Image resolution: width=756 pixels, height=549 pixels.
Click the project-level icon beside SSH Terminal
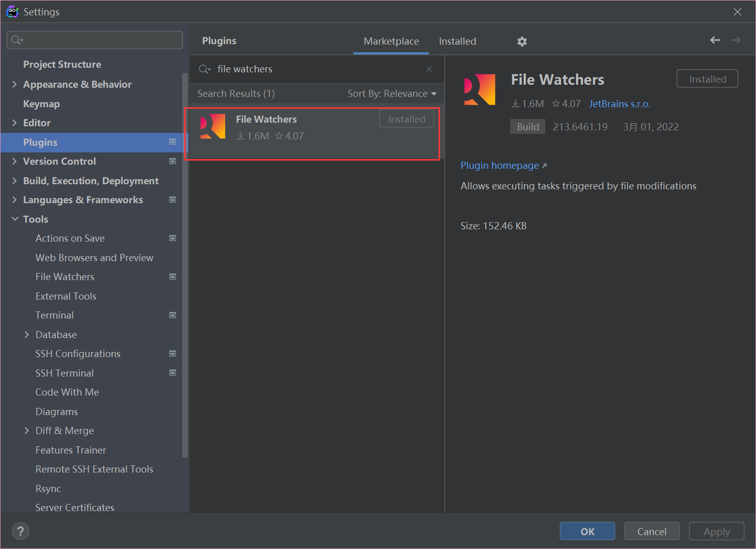pos(173,373)
